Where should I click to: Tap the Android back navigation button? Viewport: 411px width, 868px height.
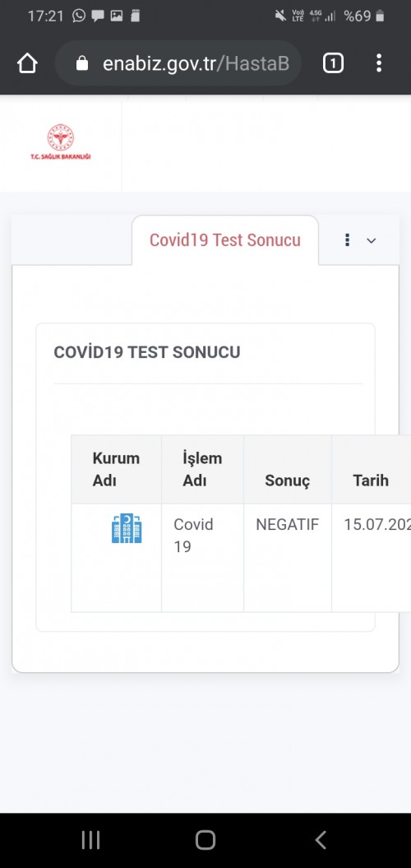(321, 840)
